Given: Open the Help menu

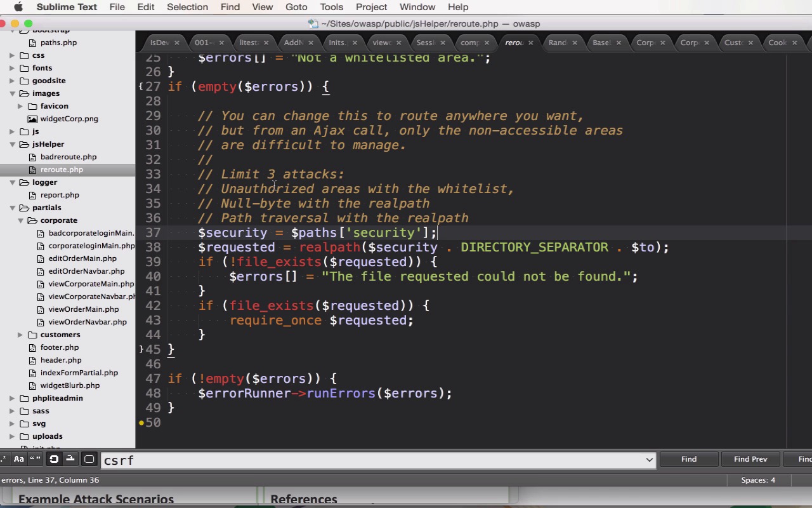Looking at the screenshot, I should point(458,7).
